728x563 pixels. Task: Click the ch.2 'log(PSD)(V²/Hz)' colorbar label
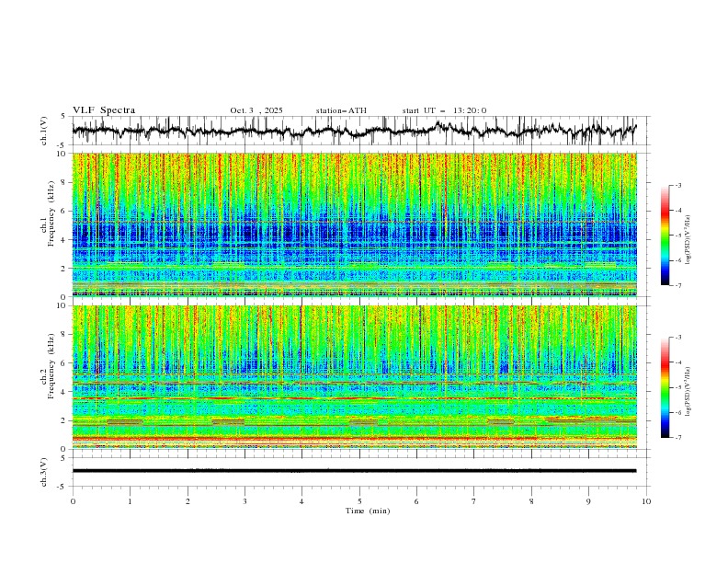688,392
